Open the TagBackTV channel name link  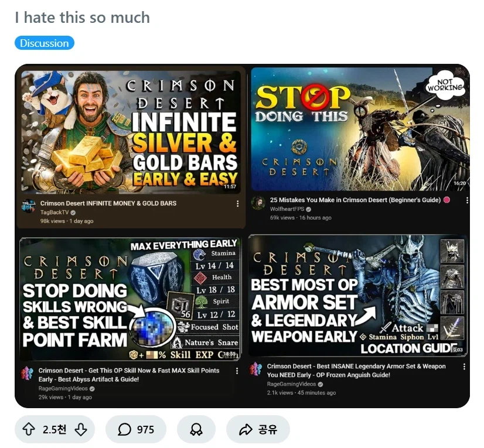pyautogui.click(x=54, y=212)
